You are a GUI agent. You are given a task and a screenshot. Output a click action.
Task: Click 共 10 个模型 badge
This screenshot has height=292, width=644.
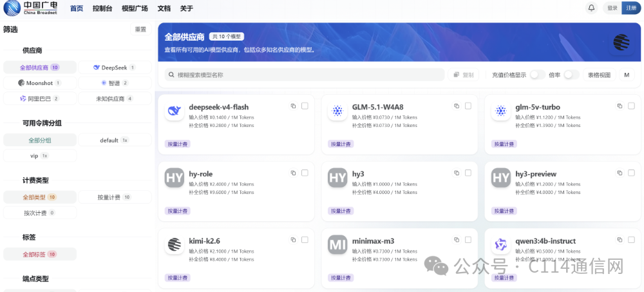pyautogui.click(x=227, y=37)
